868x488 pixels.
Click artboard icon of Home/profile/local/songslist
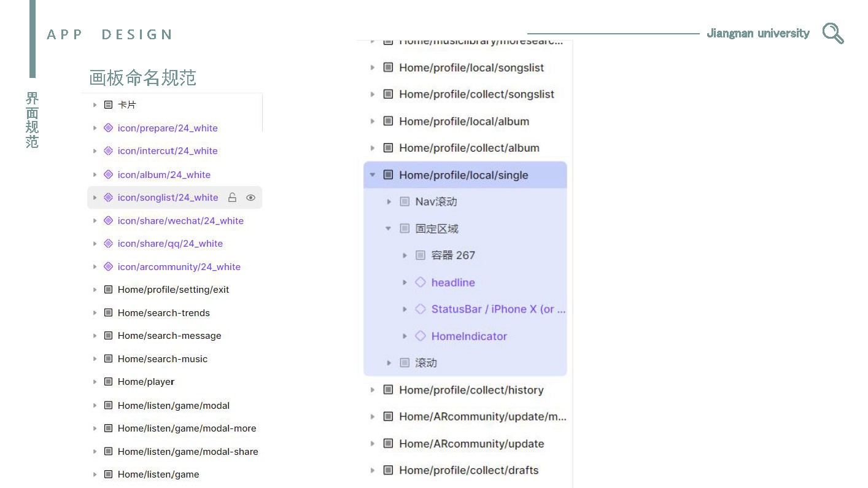[388, 68]
